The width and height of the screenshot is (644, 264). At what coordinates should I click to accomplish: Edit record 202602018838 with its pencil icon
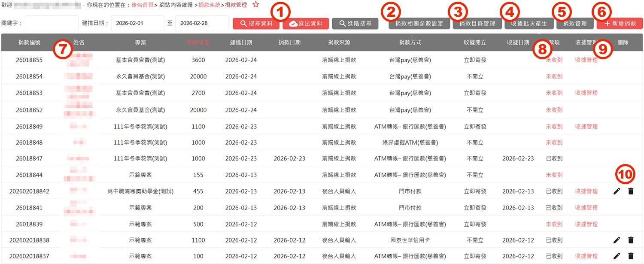coord(617,240)
